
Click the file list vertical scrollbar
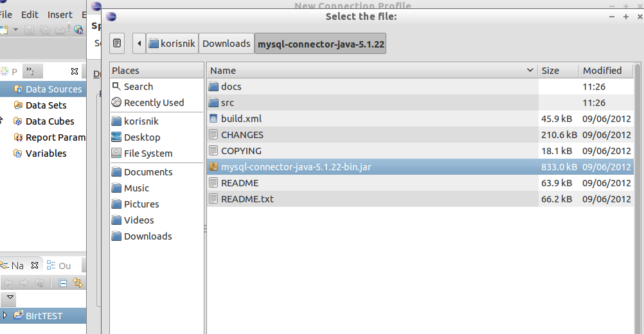pos(638,197)
